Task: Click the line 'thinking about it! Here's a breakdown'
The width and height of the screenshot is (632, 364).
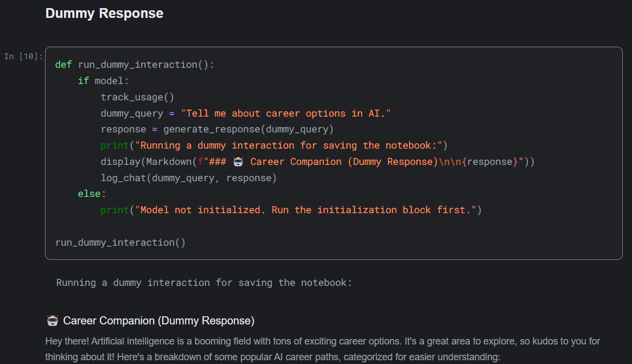Action: 272,357
